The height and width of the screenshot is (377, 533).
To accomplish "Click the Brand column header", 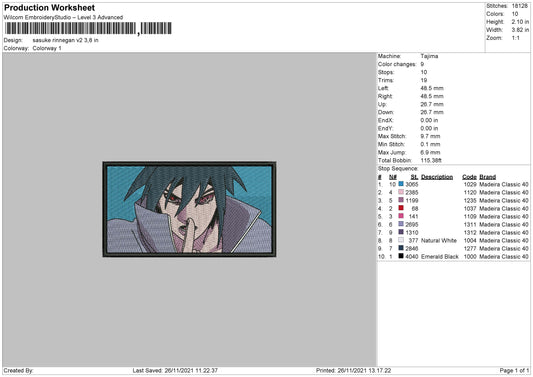I will (x=487, y=177).
